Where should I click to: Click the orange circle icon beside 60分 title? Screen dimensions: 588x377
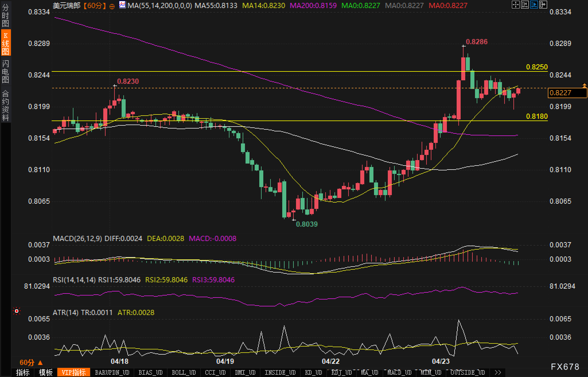[x=112, y=6]
